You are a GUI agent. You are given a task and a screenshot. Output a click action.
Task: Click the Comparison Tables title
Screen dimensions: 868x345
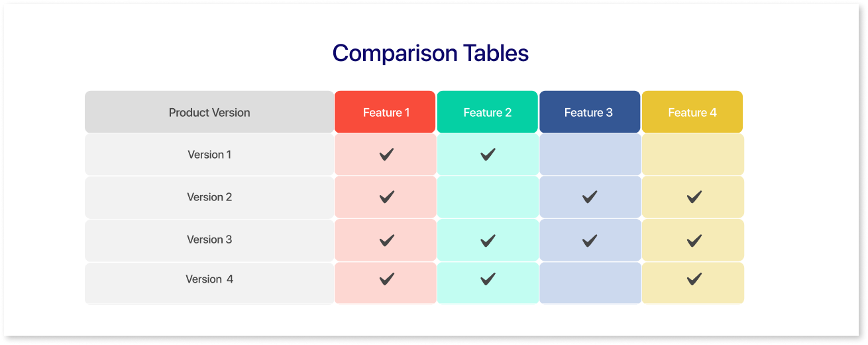431,53
